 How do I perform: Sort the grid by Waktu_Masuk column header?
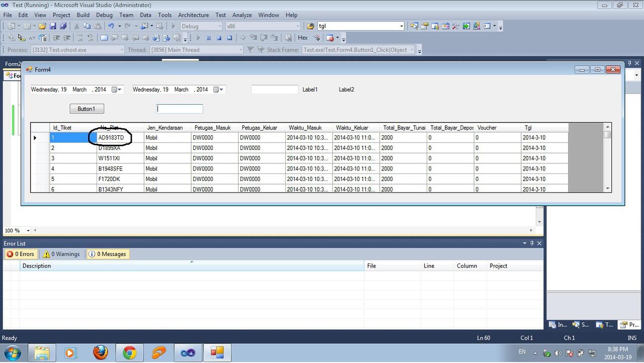tap(308, 128)
